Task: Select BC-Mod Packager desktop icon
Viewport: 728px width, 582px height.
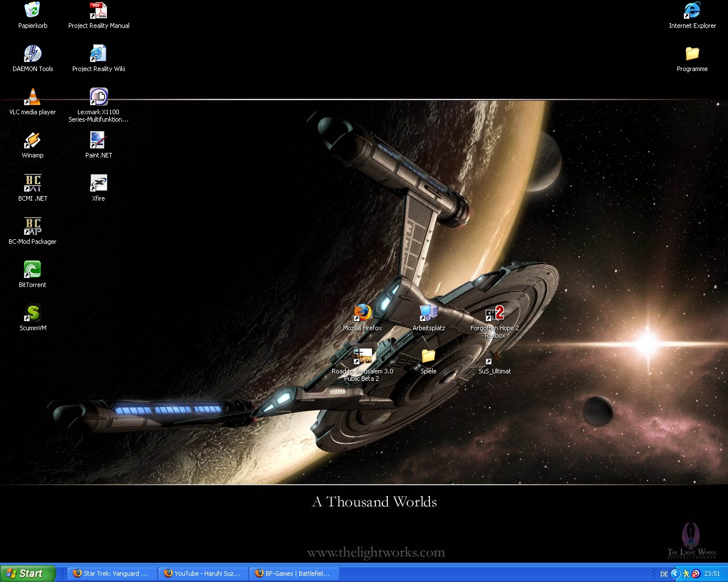Action: (32, 227)
